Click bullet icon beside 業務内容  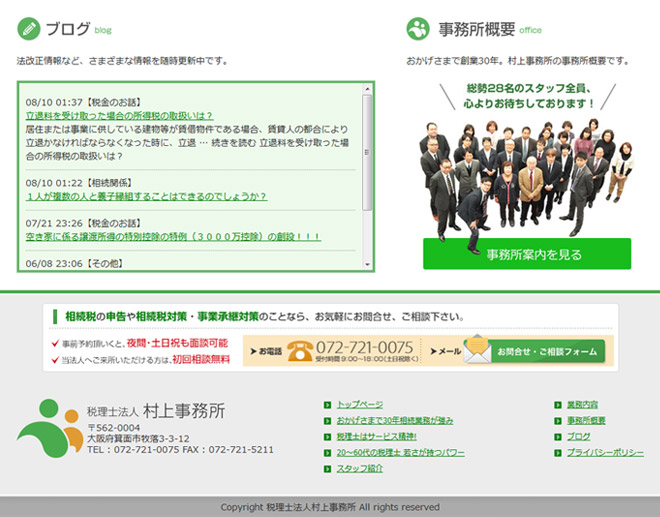coord(558,405)
